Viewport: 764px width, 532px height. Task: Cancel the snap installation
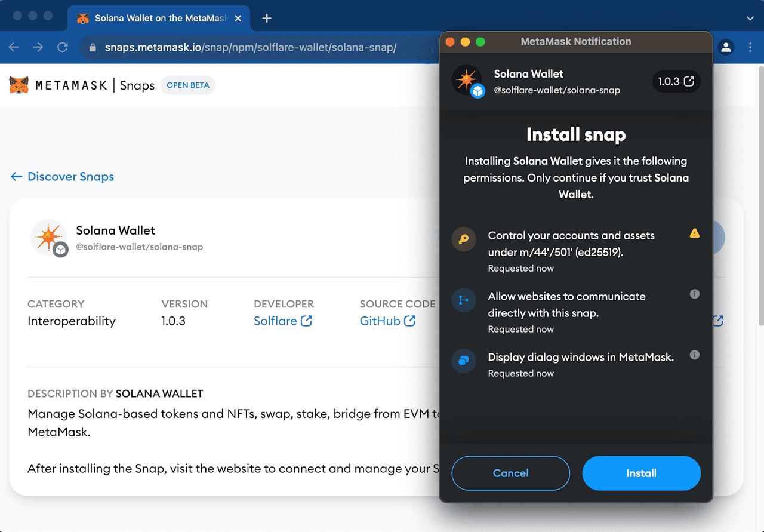pos(510,473)
